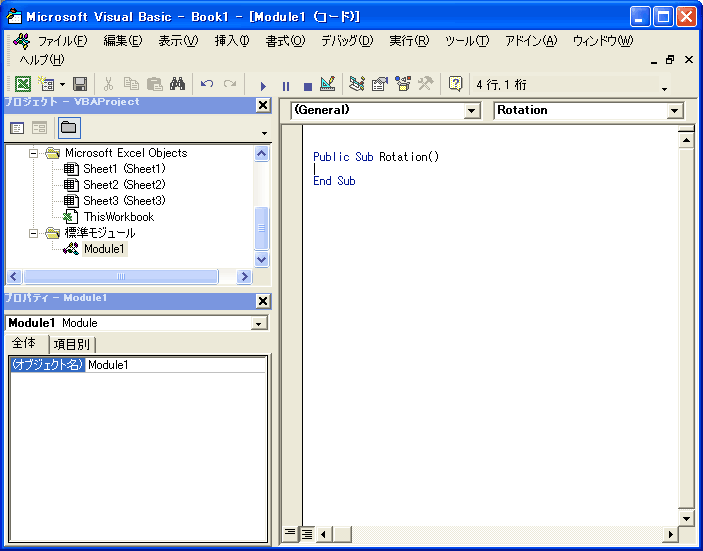Run the Sub with play button
The width and height of the screenshot is (703, 551).
point(263,86)
